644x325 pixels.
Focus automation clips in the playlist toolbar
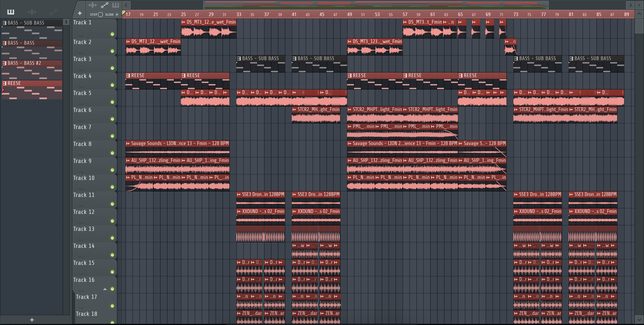[104, 5]
